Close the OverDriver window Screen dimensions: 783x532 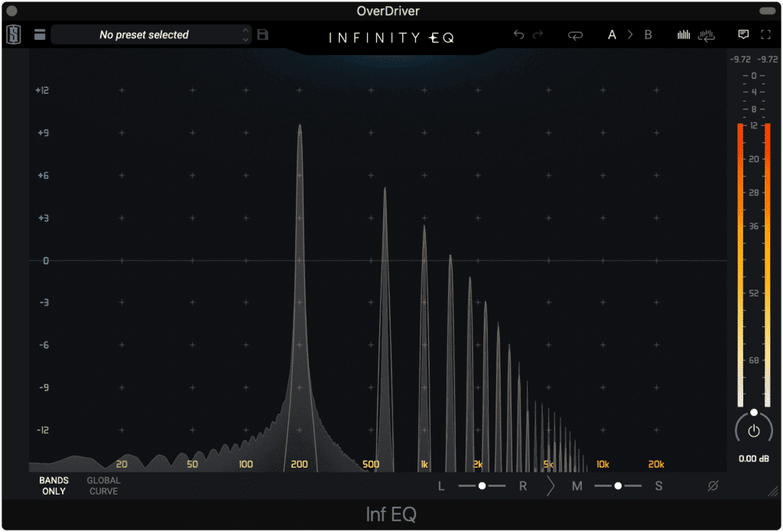12,11
